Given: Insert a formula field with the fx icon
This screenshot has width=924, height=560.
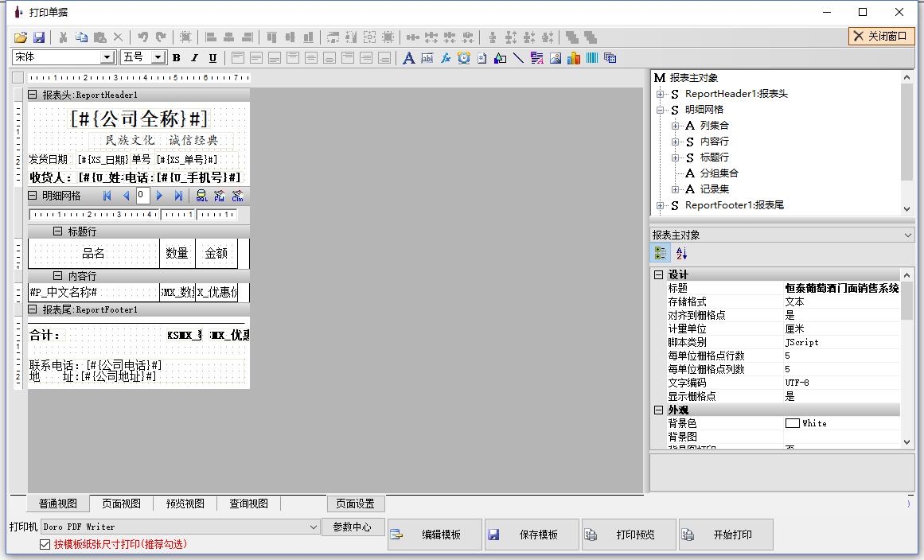Looking at the screenshot, I should point(446,58).
